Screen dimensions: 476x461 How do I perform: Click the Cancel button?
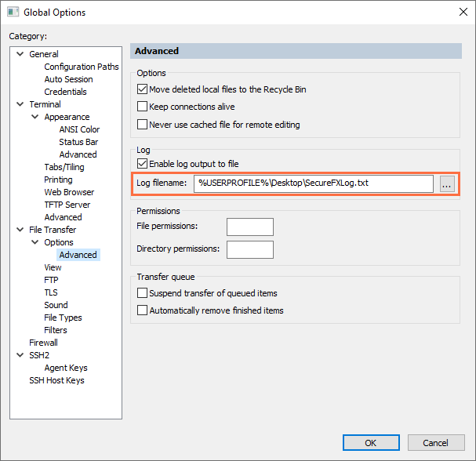(436, 443)
